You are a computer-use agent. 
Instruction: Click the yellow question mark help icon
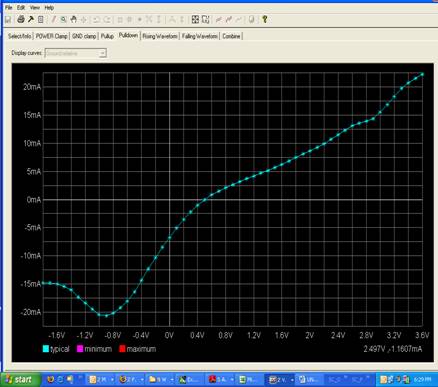[x=265, y=19]
